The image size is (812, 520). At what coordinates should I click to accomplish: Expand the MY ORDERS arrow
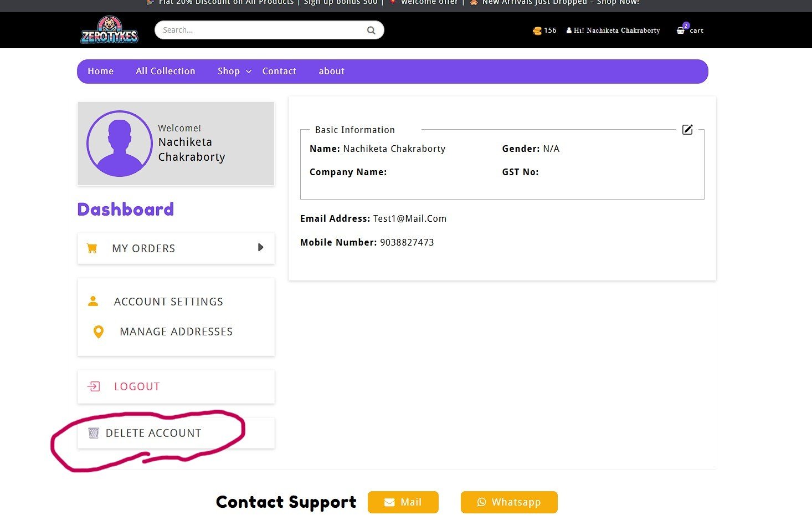tap(260, 248)
